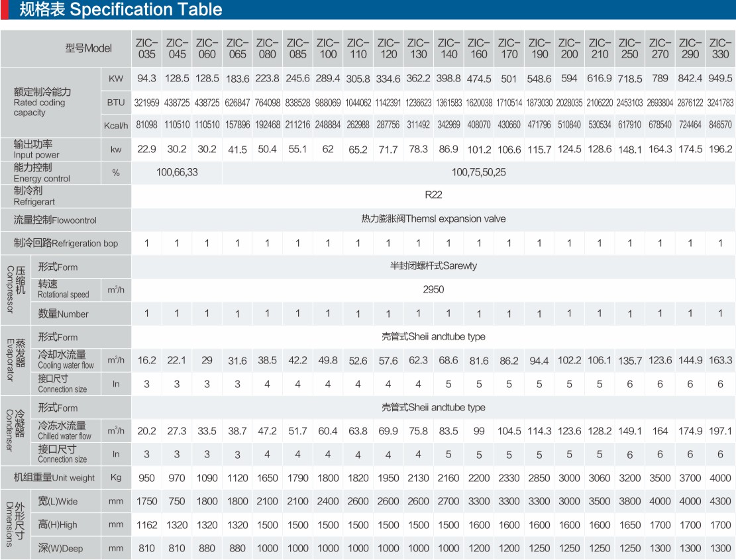Click the Model row header label
The height and width of the screenshot is (560, 736).
tap(88, 48)
